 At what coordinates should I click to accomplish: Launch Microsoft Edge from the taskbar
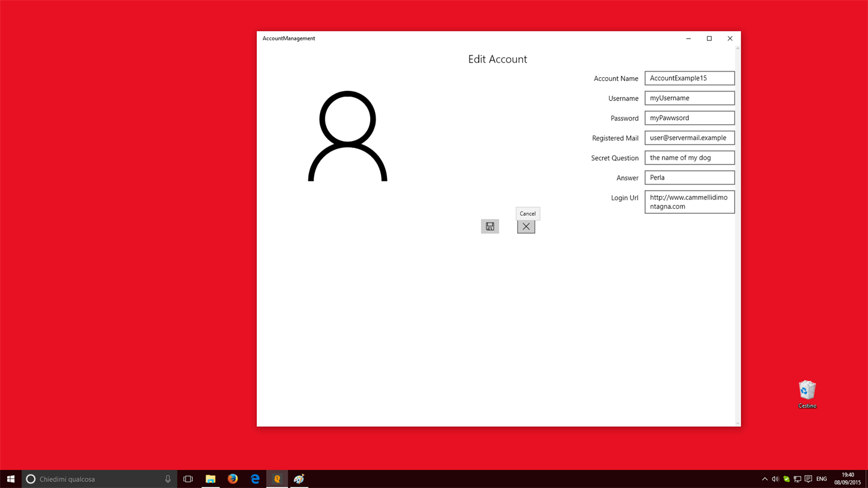(x=255, y=479)
